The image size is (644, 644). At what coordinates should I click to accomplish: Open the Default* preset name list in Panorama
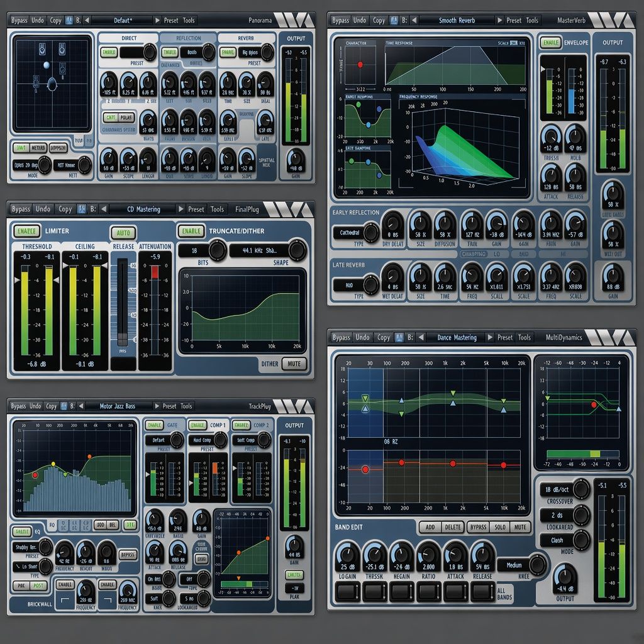[122, 20]
